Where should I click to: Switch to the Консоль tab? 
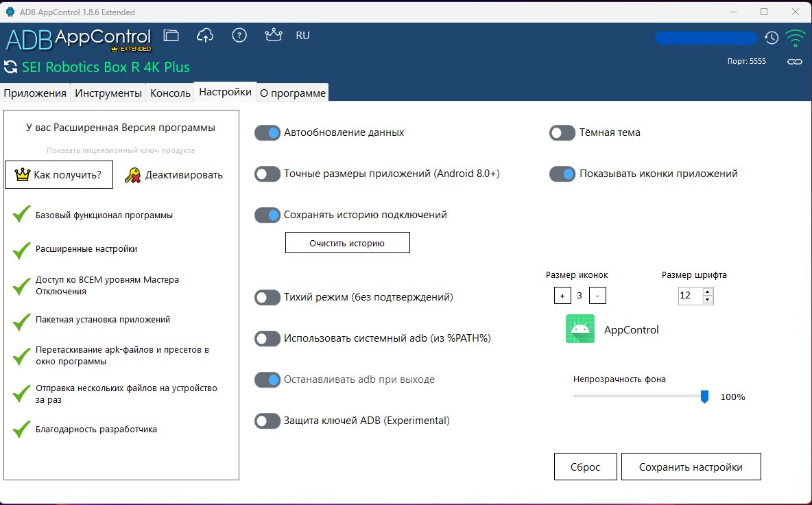(x=170, y=93)
